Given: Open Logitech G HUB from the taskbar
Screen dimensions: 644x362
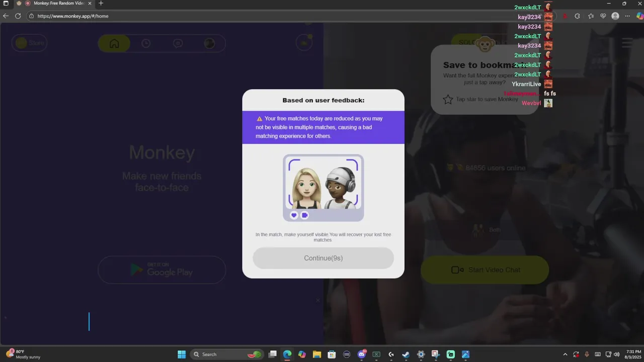Looking at the screenshot, I should coord(391,354).
